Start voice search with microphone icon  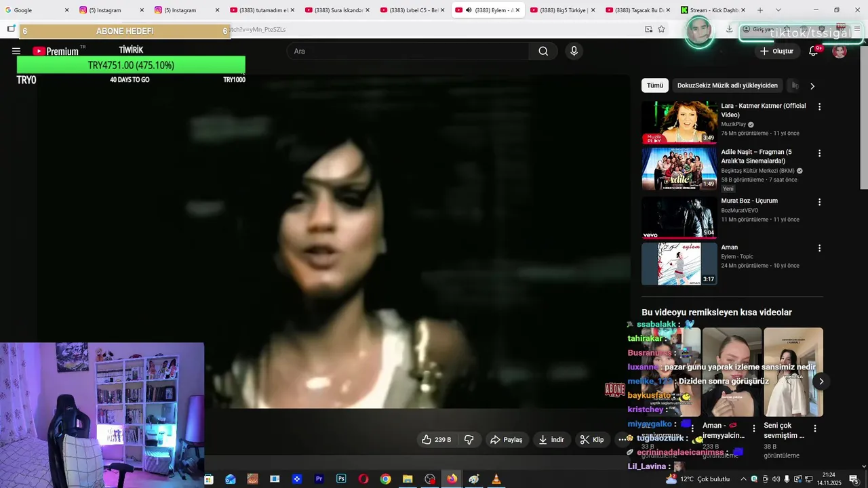(574, 52)
